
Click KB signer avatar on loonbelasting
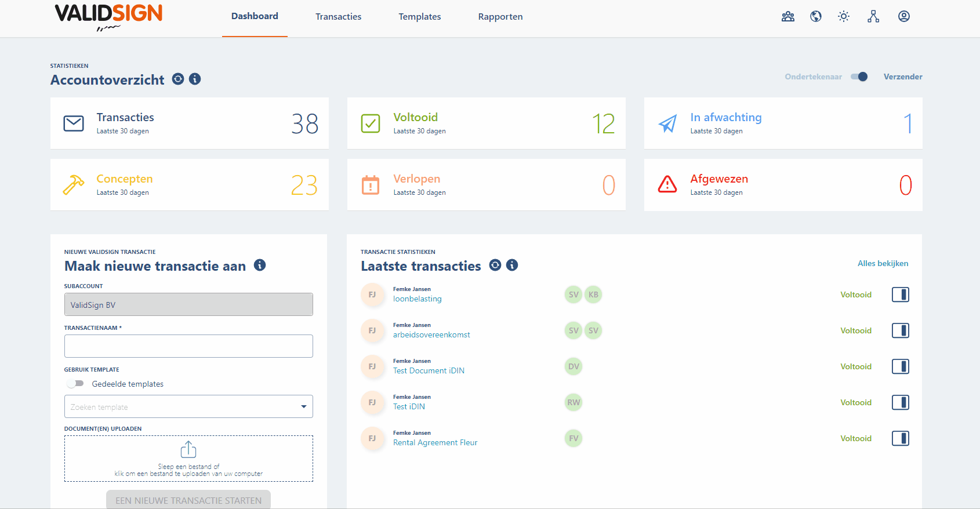[593, 295]
